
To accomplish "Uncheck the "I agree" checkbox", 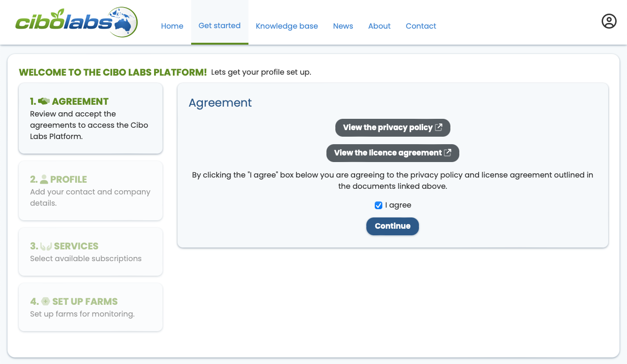I will tap(379, 205).
